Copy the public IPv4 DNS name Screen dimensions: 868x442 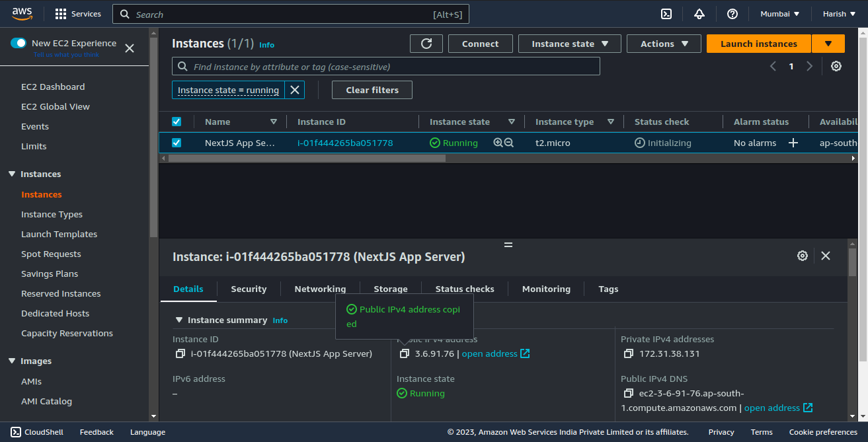(629, 393)
